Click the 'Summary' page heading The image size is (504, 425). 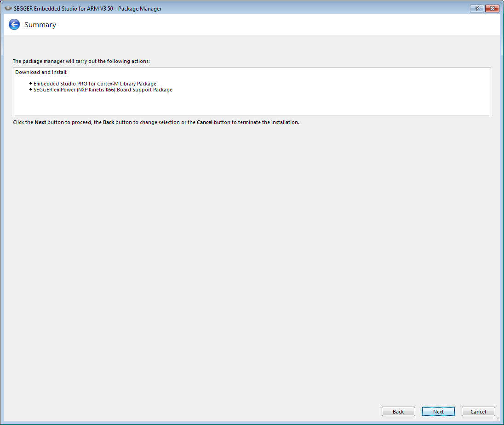(40, 25)
